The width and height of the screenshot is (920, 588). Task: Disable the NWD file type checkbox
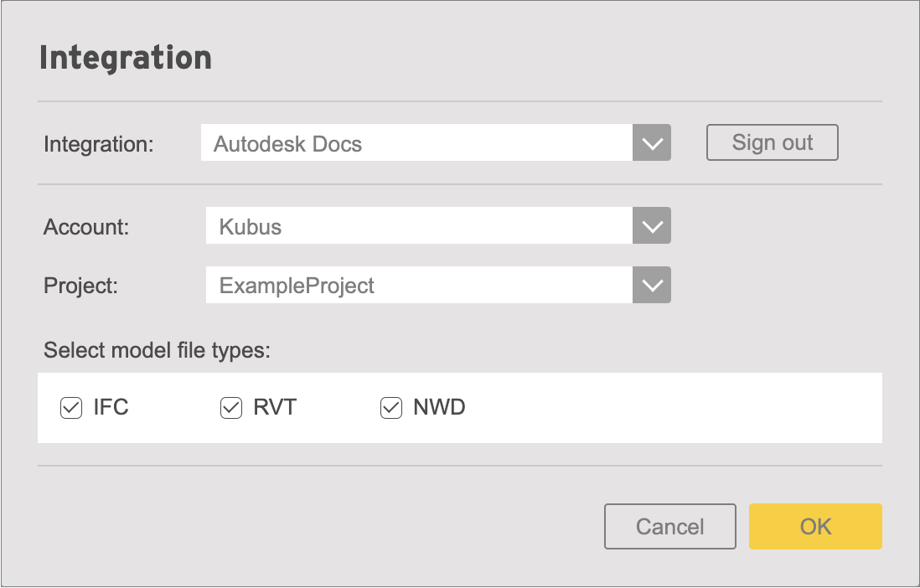click(x=391, y=408)
